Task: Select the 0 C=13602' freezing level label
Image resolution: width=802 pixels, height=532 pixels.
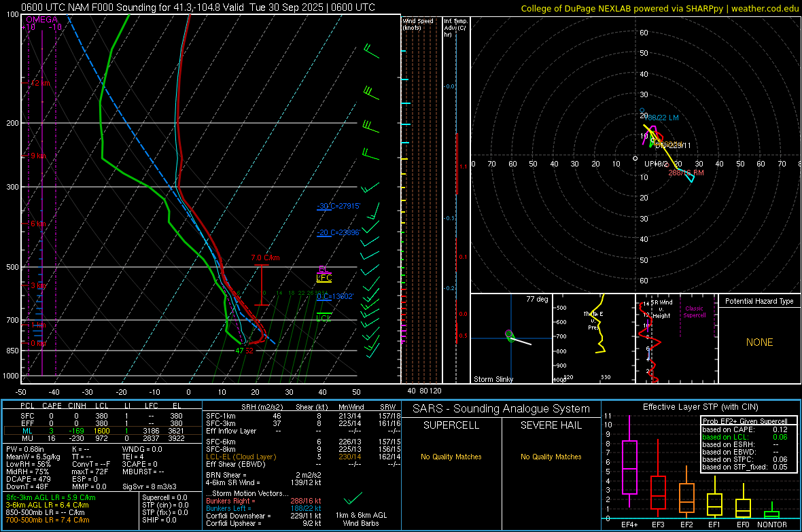Action: [335, 296]
